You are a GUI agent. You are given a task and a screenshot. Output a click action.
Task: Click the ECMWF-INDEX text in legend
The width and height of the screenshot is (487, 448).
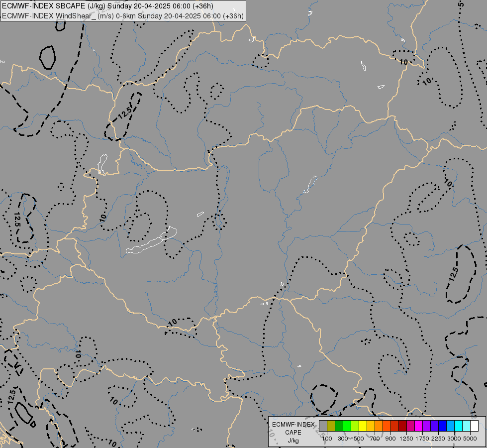(x=293, y=425)
